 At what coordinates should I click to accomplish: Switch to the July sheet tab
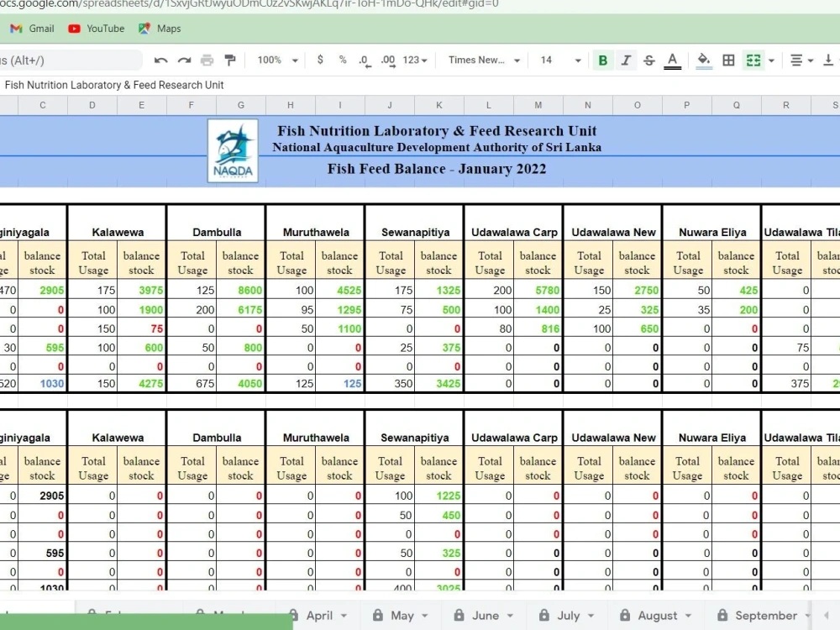tap(569, 616)
